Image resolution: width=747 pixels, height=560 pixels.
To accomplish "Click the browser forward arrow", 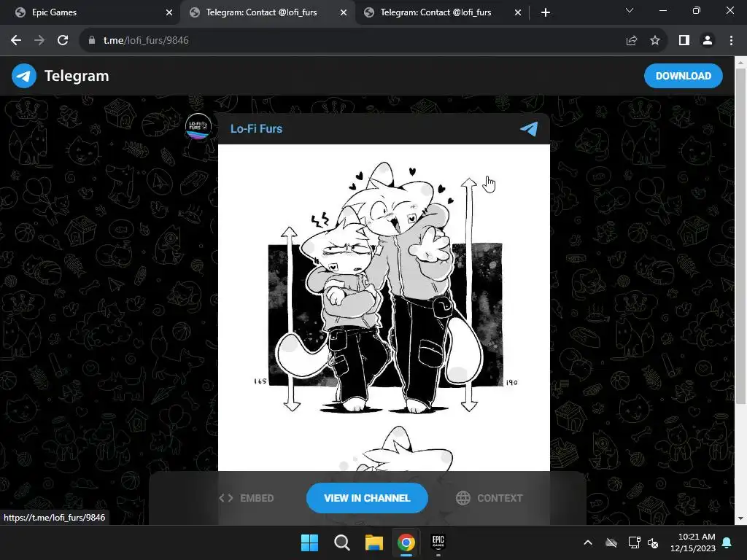I will pos(39,41).
